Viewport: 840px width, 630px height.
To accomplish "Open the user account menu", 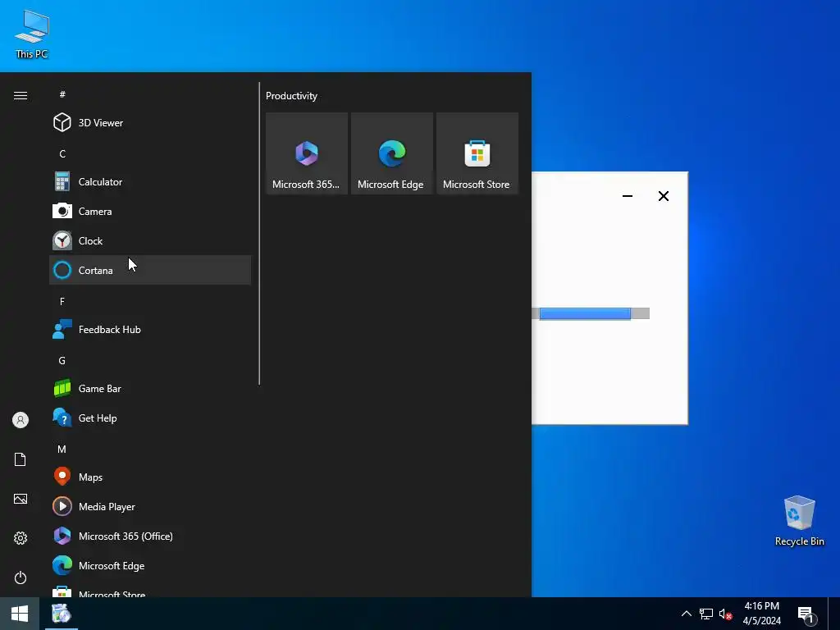I will pyautogui.click(x=21, y=420).
